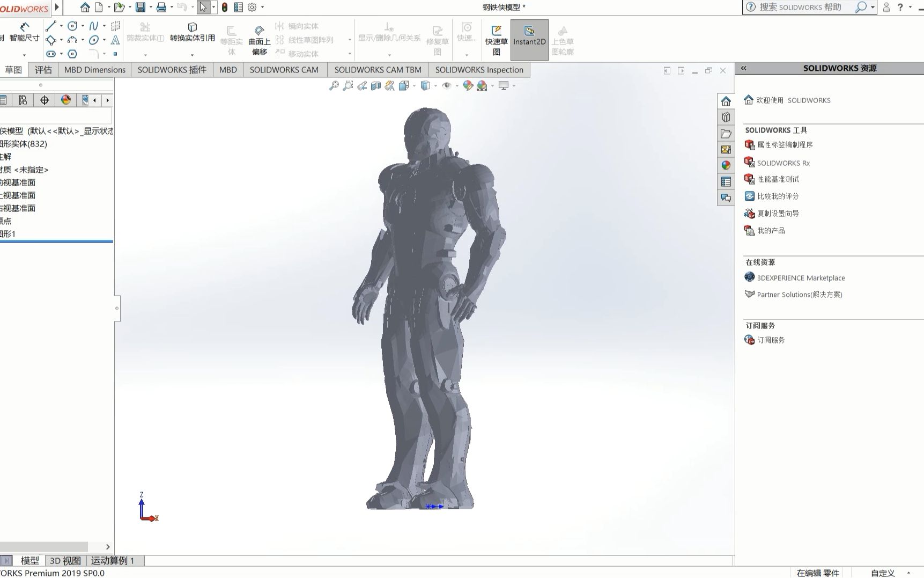924x578 pixels.
Task: Select the Circle sketch tool
Action: [x=72, y=26]
